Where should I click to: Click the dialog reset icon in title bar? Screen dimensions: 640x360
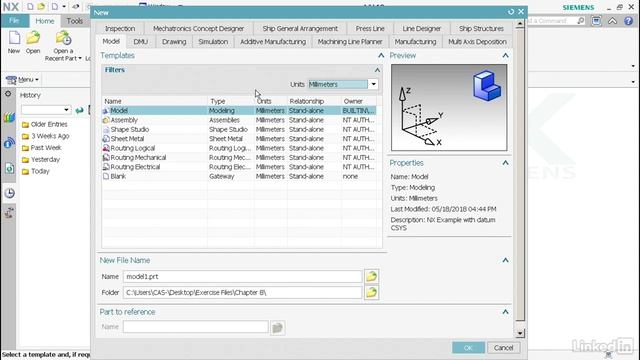[x=511, y=12]
